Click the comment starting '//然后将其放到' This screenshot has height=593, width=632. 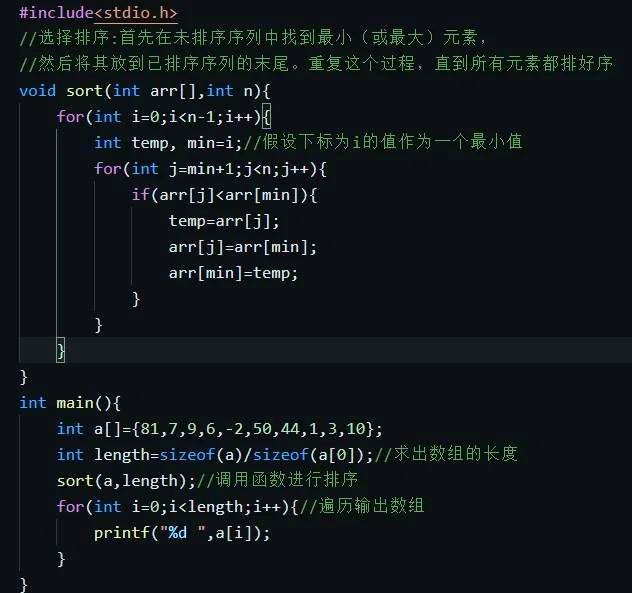pyautogui.click(x=316, y=63)
